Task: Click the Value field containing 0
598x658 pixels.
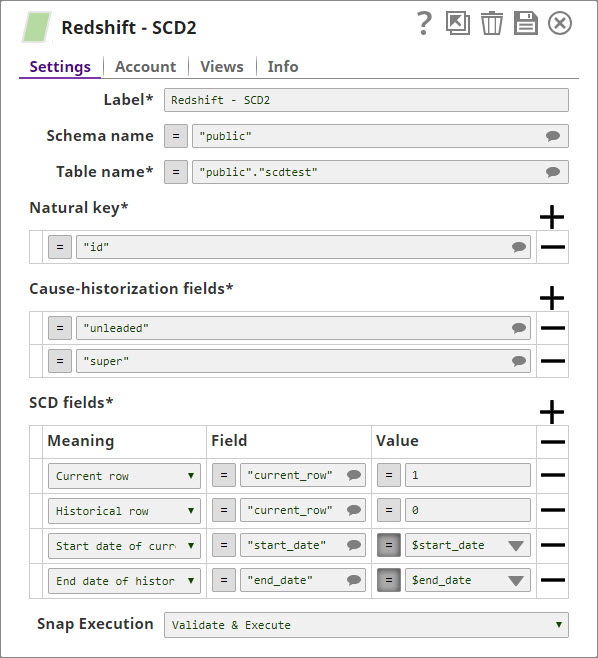Action: 467,510
